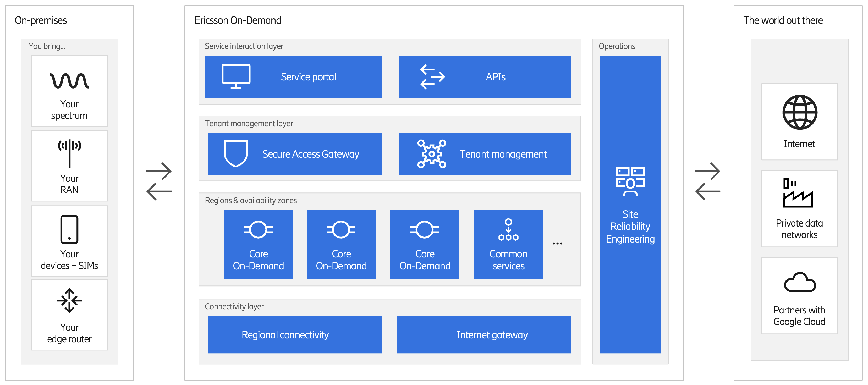Image resolution: width=868 pixels, height=385 pixels.
Task: Click the Service portal monitor icon
Action: (x=236, y=76)
